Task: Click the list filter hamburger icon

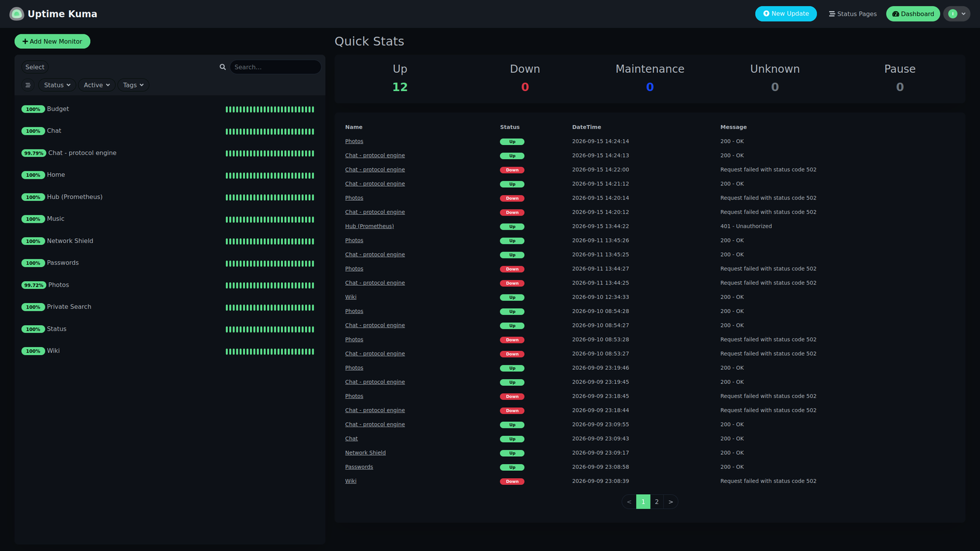Action: coord(28,85)
